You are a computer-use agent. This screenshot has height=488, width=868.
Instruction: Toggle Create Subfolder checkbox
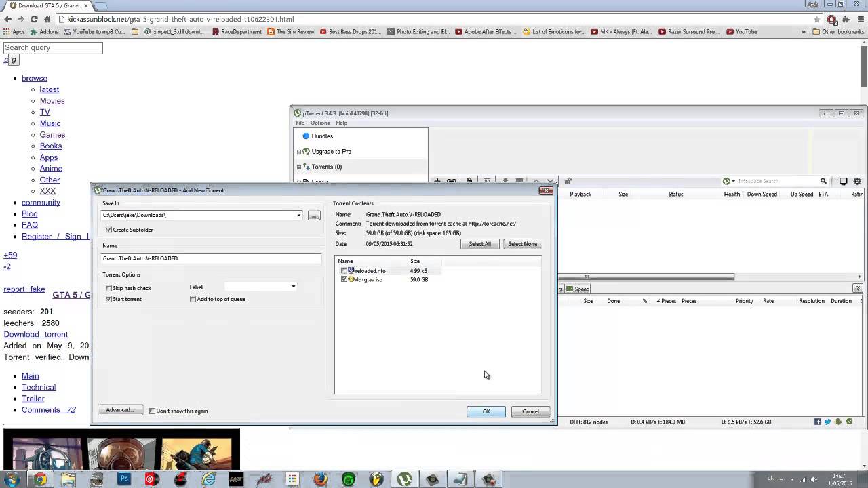click(108, 230)
